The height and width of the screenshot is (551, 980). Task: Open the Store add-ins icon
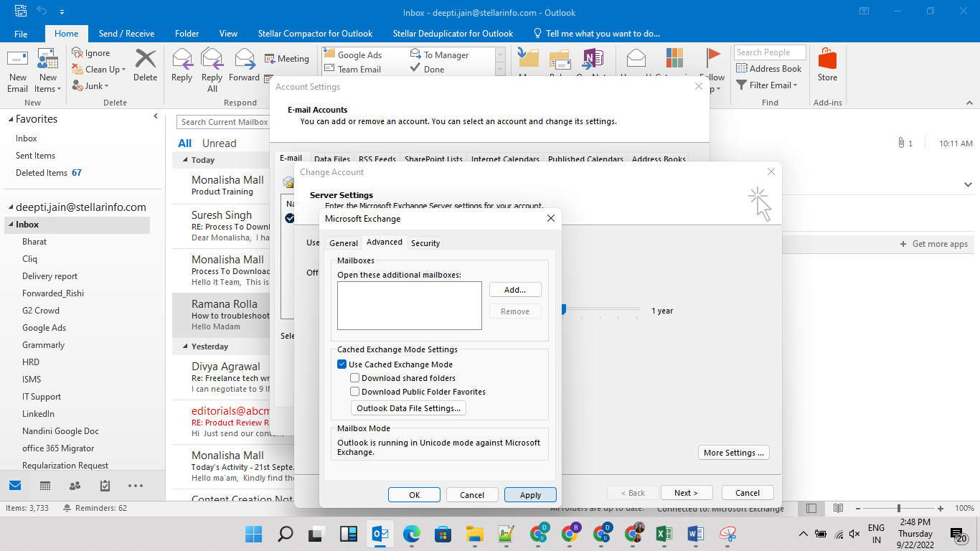[x=827, y=59]
